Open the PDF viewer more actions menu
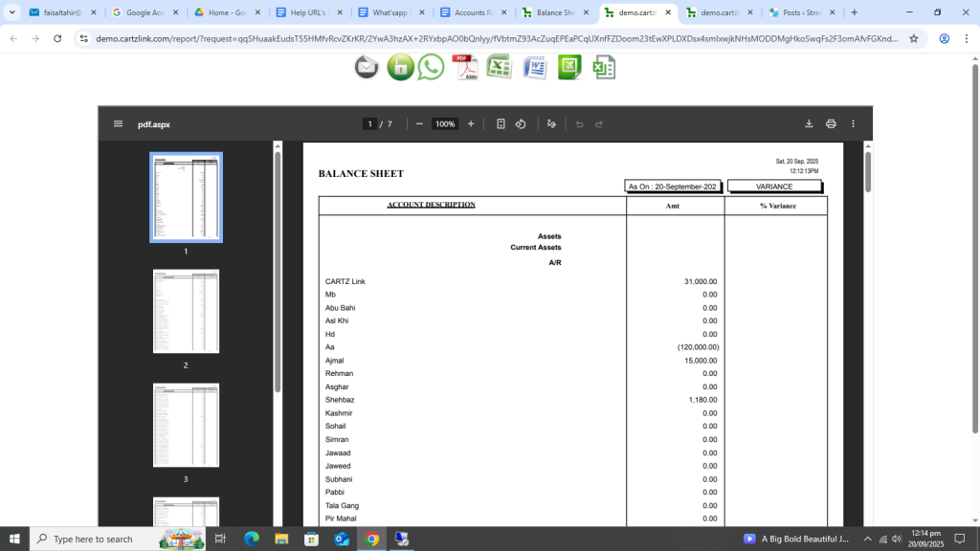Viewport: 980px width, 551px height. [x=853, y=123]
